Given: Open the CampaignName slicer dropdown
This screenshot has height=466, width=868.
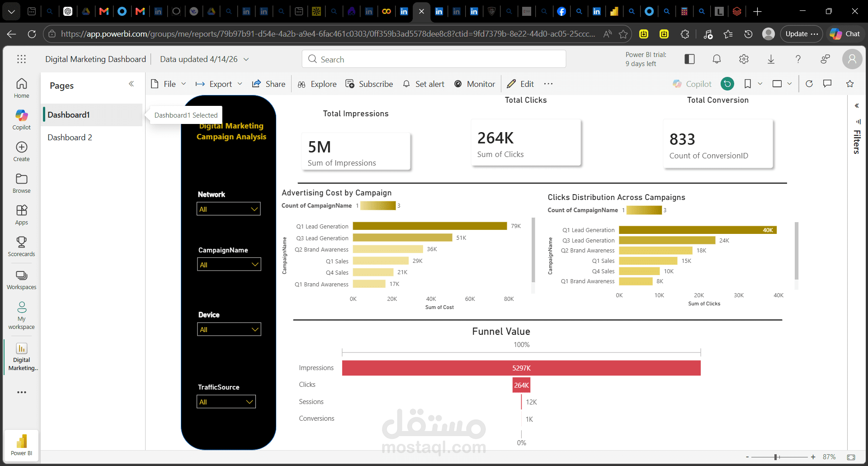Looking at the screenshot, I should (229, 265).
